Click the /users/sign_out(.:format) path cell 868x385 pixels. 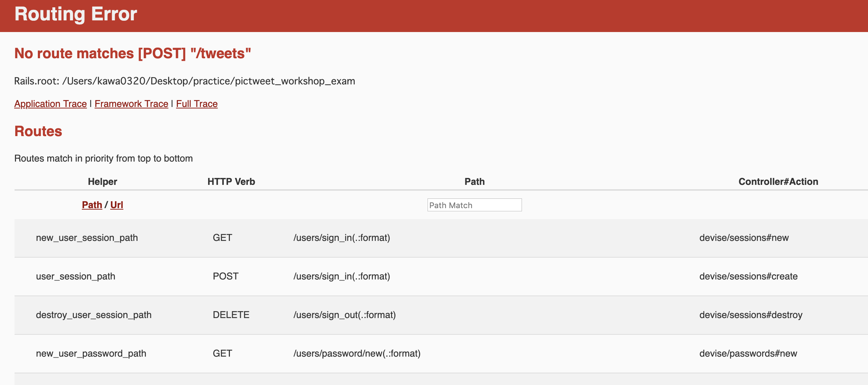tap(344, 315)
